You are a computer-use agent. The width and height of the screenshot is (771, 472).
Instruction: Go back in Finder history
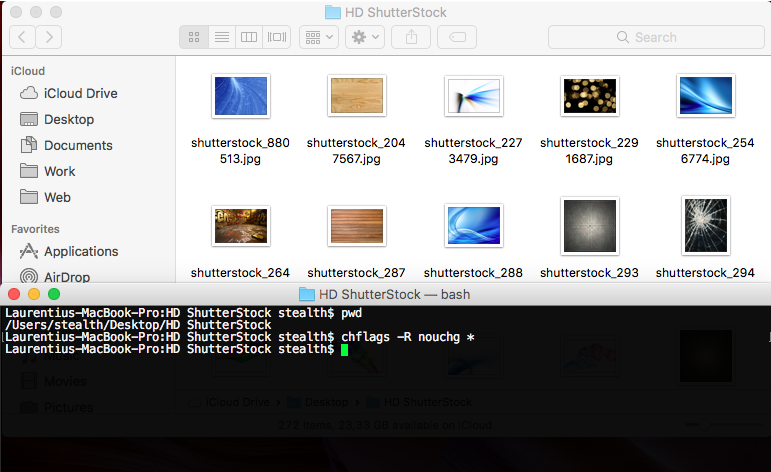tap(22, 37)
